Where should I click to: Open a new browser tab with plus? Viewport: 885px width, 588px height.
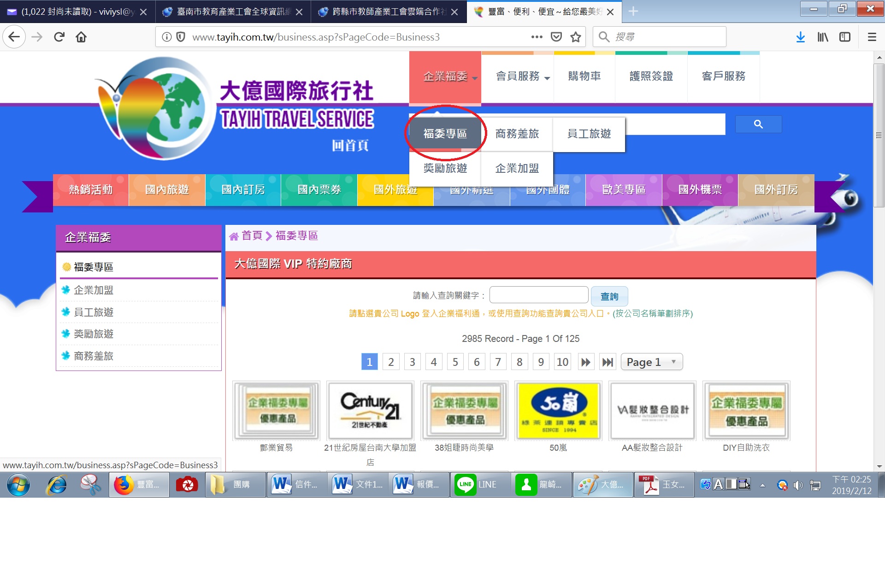tap(633, 12)
